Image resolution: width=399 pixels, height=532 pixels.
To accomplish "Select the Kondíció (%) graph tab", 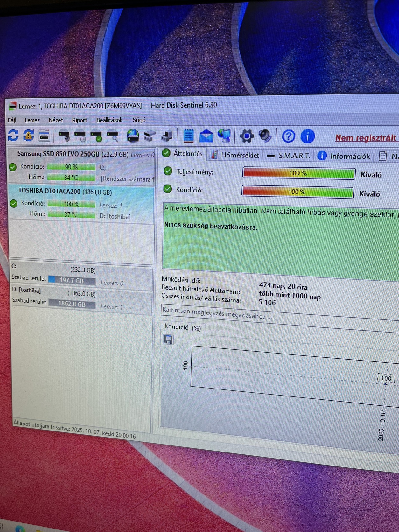I will (x=183, y=327).
